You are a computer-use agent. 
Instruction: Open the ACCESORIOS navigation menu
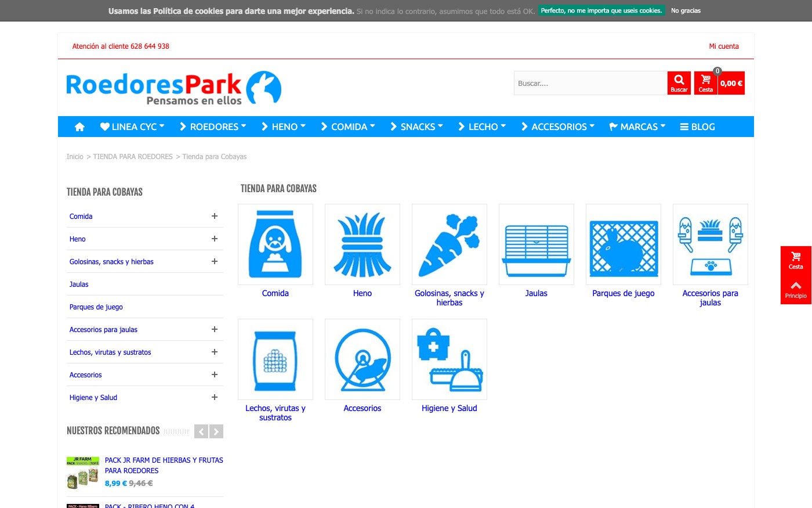tap(558, 127)
